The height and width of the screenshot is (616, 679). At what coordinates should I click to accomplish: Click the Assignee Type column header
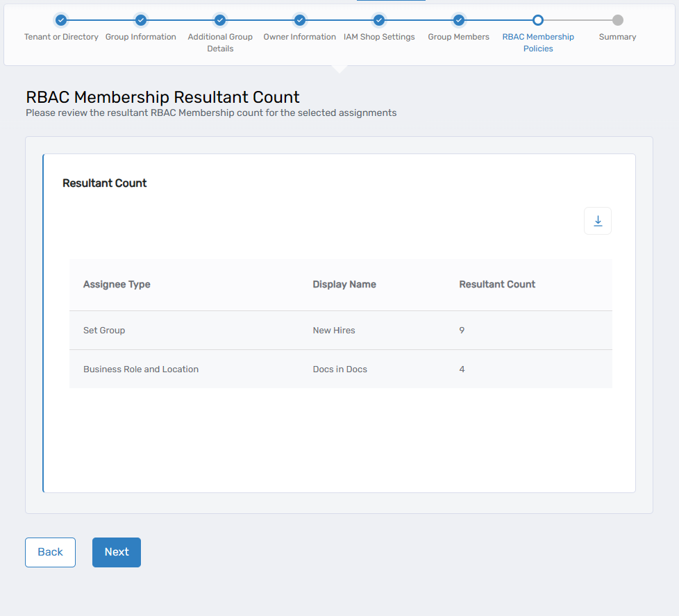point(115,284)
